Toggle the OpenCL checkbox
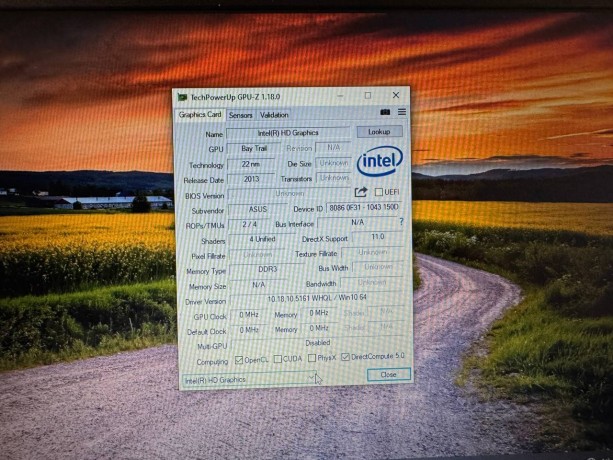613x460 pixels. [x=239, y=360]
